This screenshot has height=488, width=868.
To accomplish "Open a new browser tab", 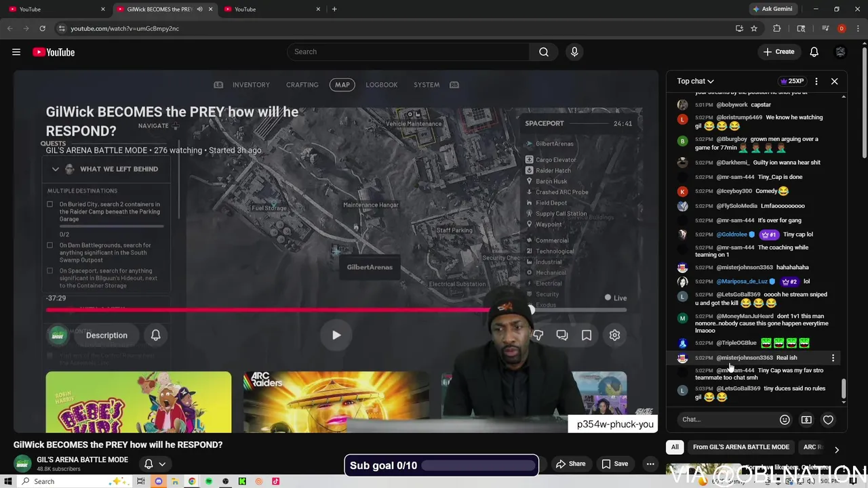I will click(334, 9).
